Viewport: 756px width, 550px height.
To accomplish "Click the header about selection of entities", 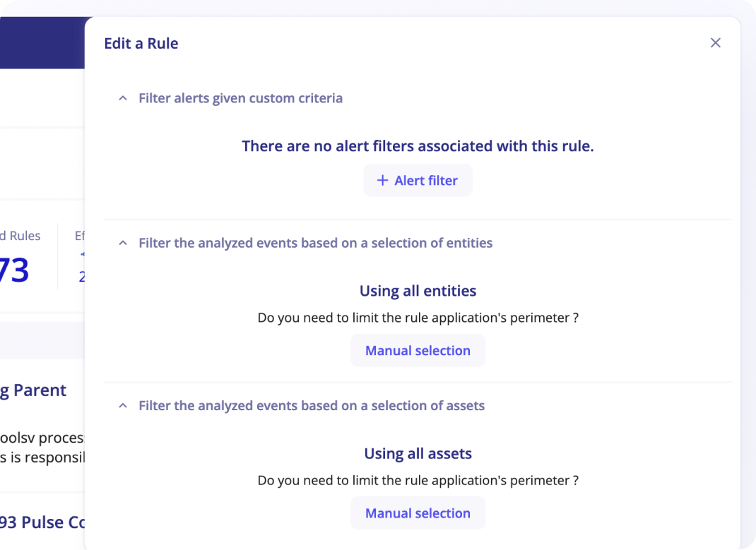I will click(x=315, y=243).
